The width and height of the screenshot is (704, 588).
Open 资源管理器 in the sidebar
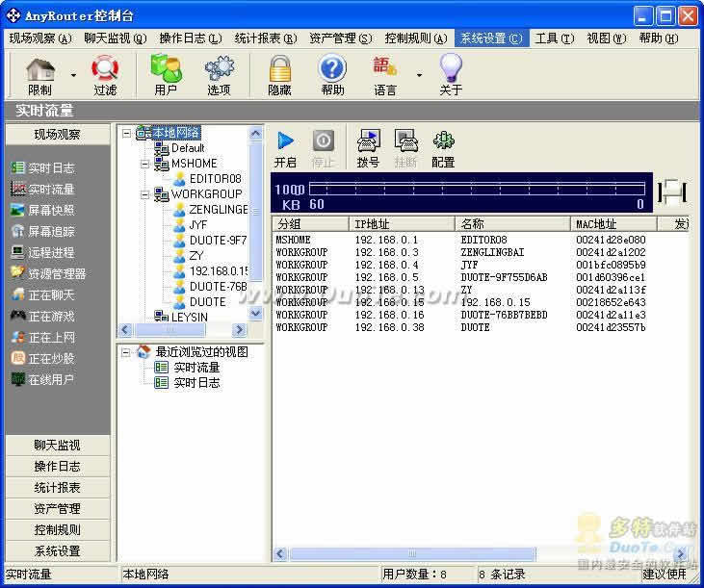(x=48, y=273)
